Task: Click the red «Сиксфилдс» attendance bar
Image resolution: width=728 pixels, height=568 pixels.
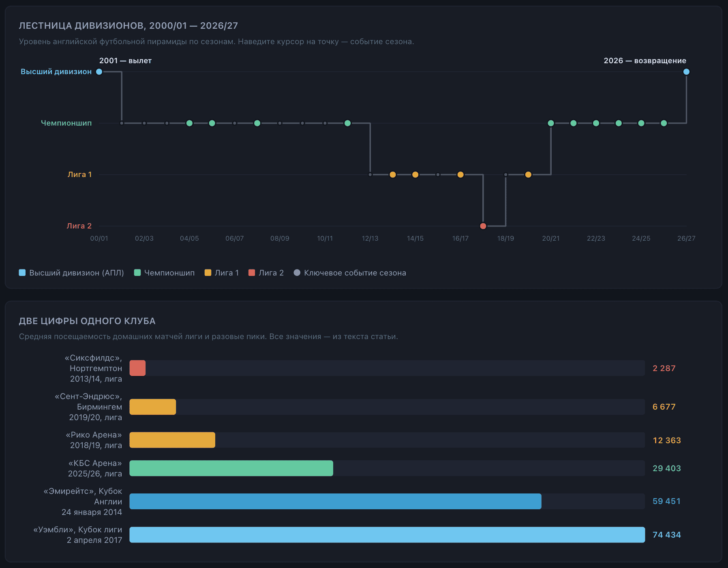Action: coord(137,368)
